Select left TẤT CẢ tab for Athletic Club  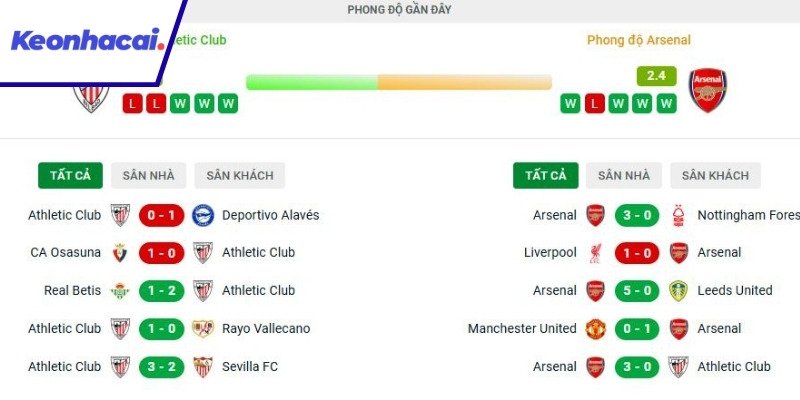click(x=70, y=176)
